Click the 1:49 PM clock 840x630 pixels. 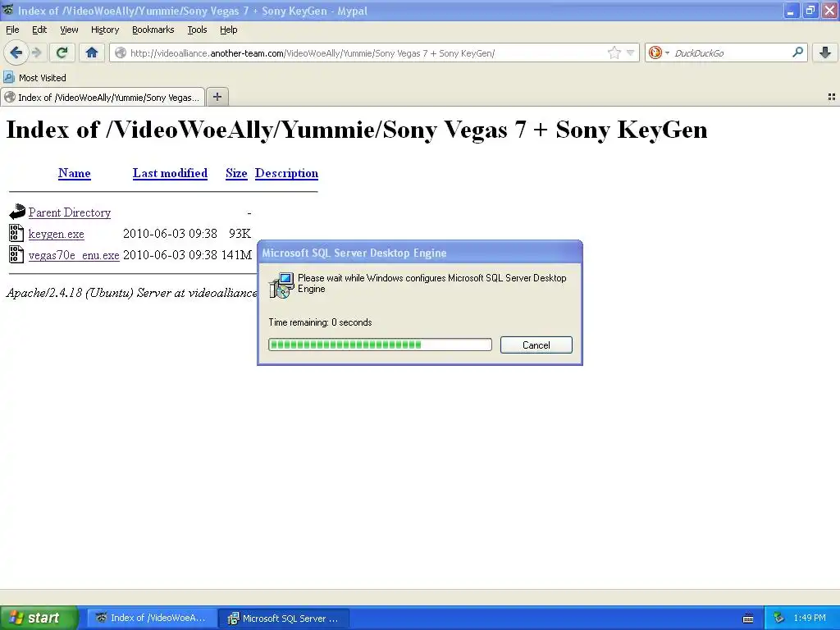[810, 619]
